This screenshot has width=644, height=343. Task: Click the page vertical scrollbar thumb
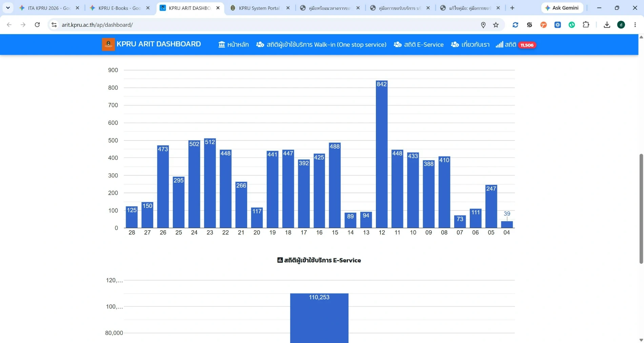(x=641, y=209)
